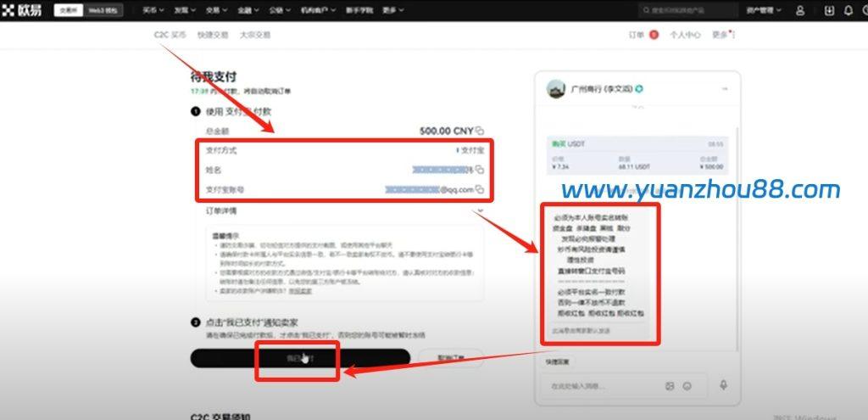Attach an image in chat
The image size is (868, 420).
(x=670, y=386)
